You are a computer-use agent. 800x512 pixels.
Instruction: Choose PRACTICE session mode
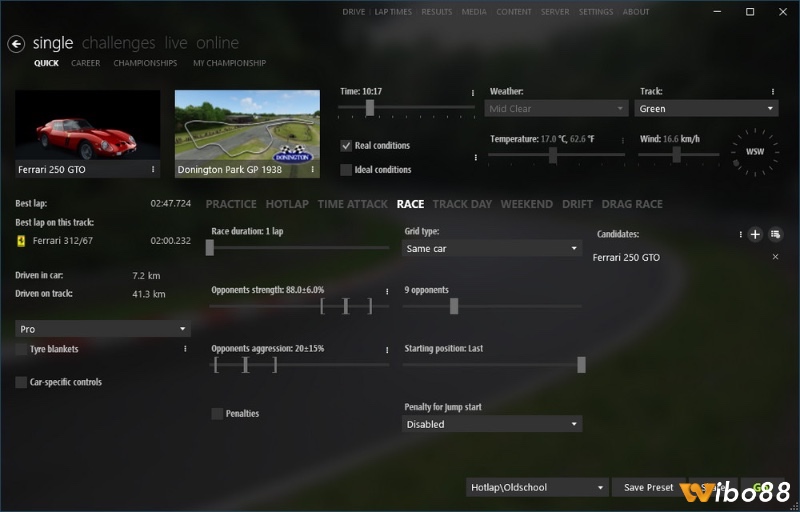231,204
